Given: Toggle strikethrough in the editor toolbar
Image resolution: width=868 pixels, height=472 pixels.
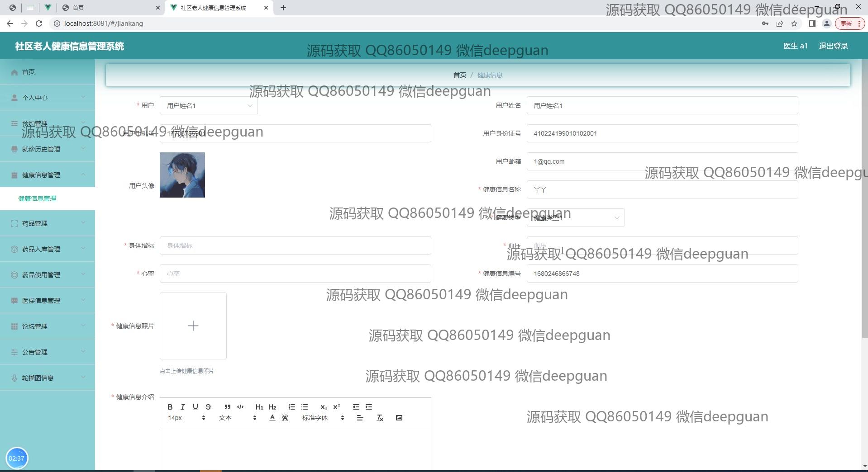Looking at the screenshot, I should coord(208,407).
